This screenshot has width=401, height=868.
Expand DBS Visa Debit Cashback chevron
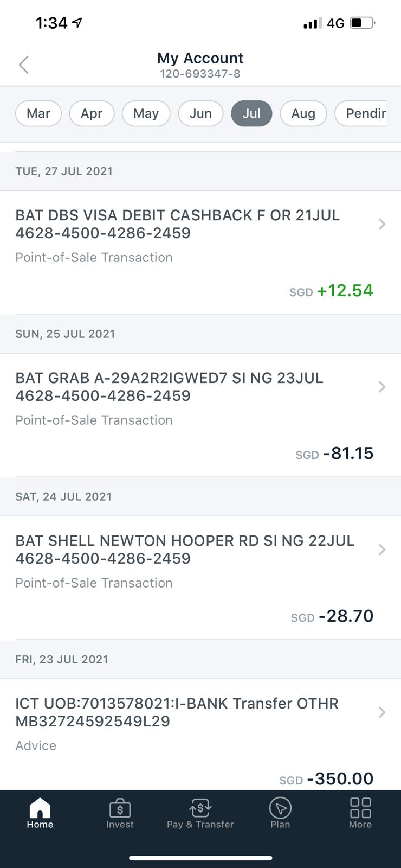tap(381, 224)
